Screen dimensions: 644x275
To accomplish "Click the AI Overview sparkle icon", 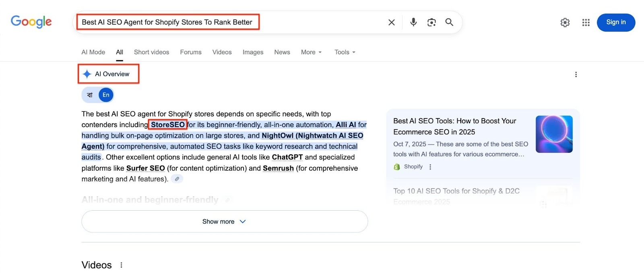I will [87, 74].
